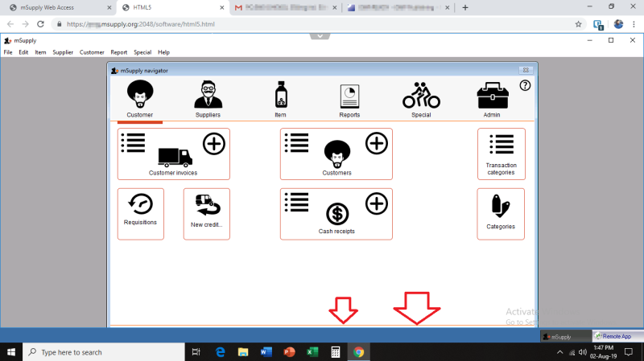Open the Categories tag tile
The width and height of the screenshot is (644, 361).
[x=501, y=214]
